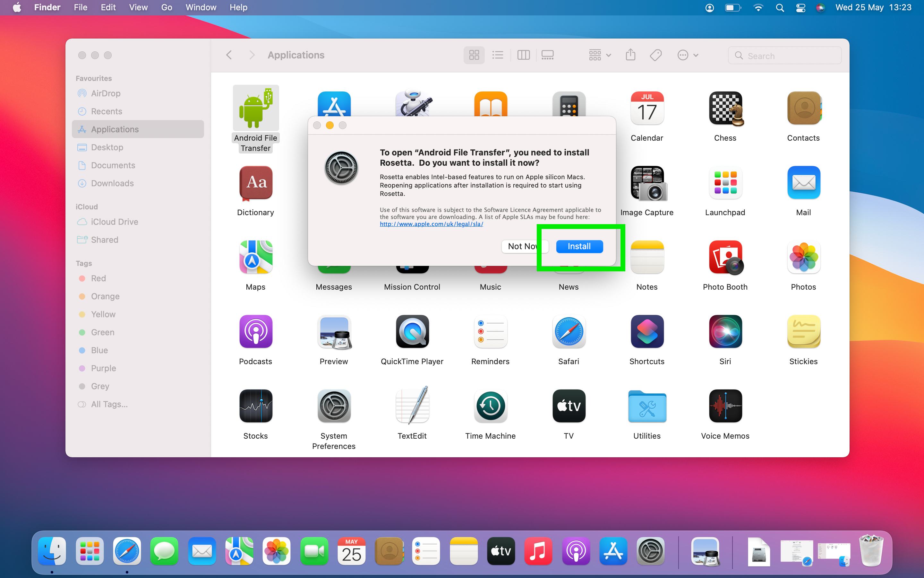Dismiss the dialog with Not Now
This screenshot has width=924, height=578.
[x=525, y=247]
